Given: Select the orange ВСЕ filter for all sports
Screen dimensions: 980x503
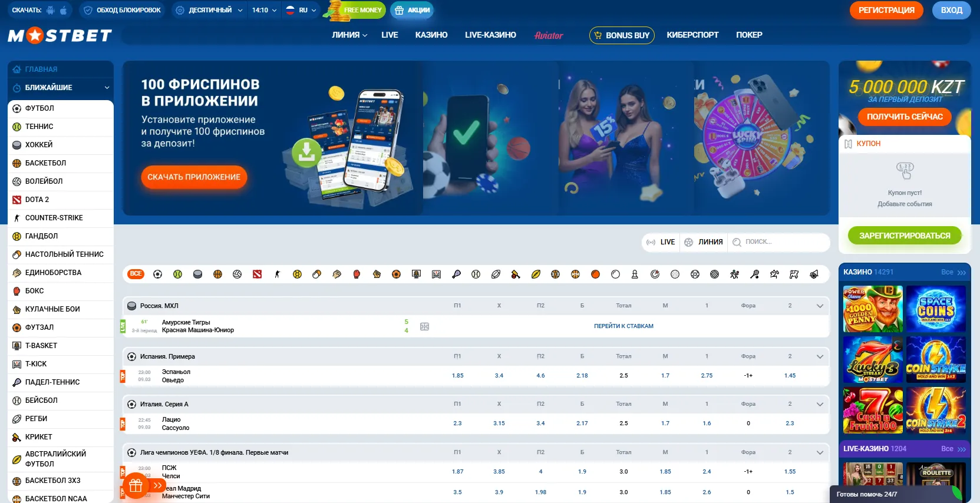Looking at the screenshot, I should [136, 274].
